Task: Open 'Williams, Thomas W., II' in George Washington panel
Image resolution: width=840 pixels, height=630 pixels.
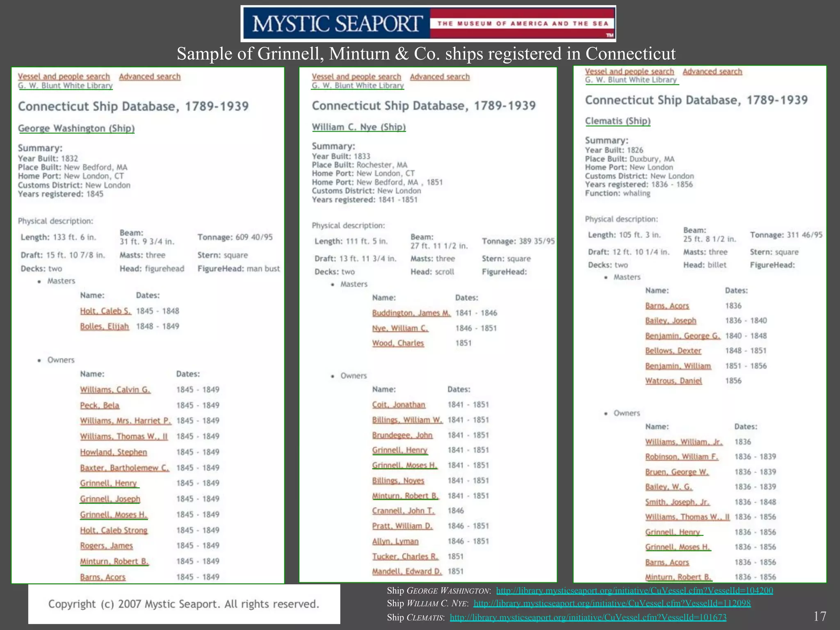Action: pyautogui.click(x=124, y=436)
